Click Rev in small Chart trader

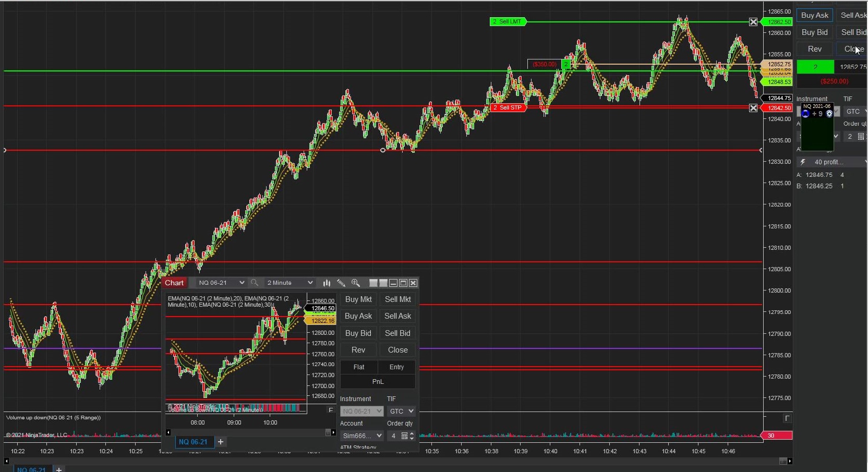[x=358, y=350]
